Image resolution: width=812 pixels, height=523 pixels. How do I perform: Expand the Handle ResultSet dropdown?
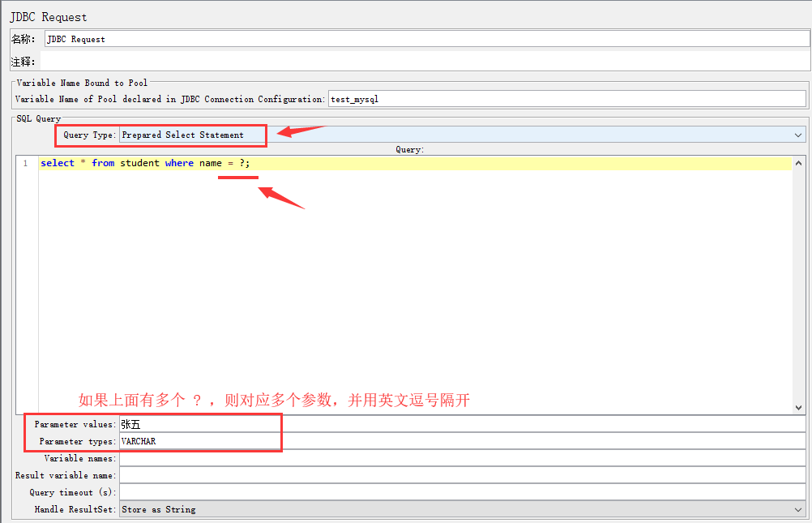click(x=462, y=509)
